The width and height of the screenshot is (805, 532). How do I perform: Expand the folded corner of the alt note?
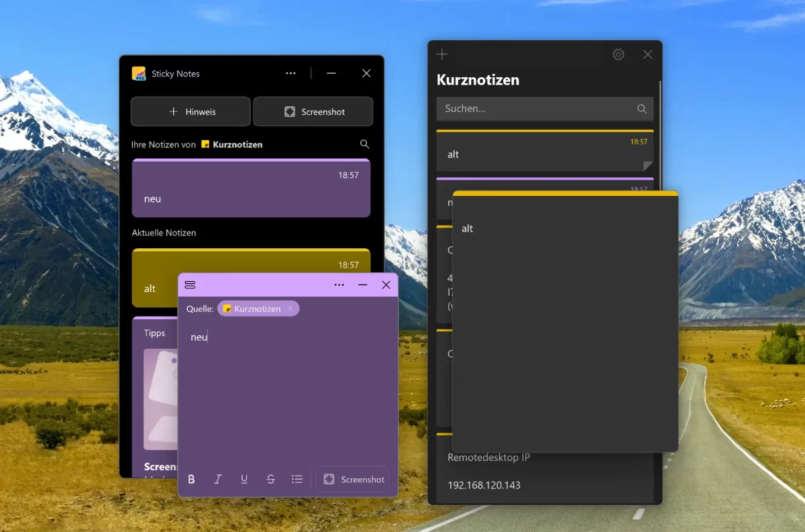point(646,167)
